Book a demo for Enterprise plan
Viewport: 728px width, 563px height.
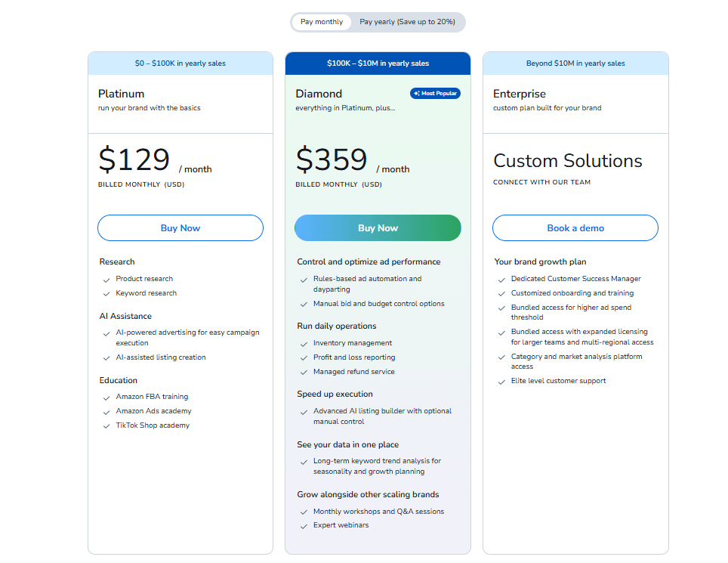[575, 228]
